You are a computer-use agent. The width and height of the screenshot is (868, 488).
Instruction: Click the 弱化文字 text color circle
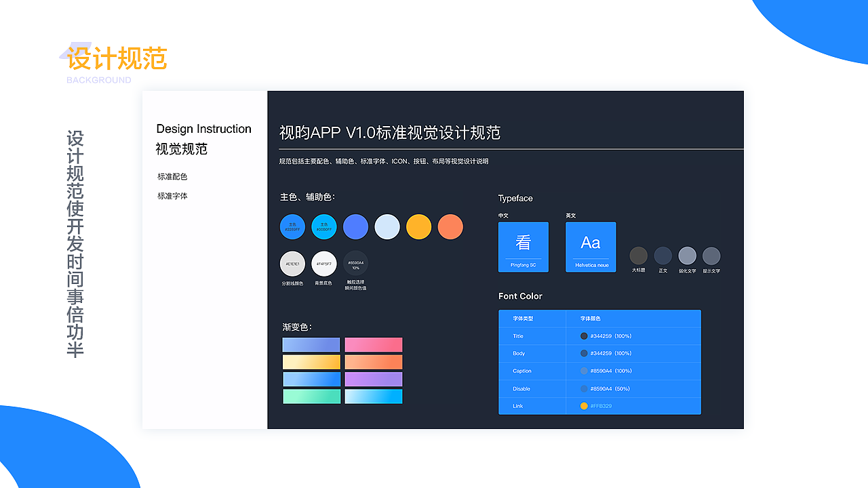[687, 256]
